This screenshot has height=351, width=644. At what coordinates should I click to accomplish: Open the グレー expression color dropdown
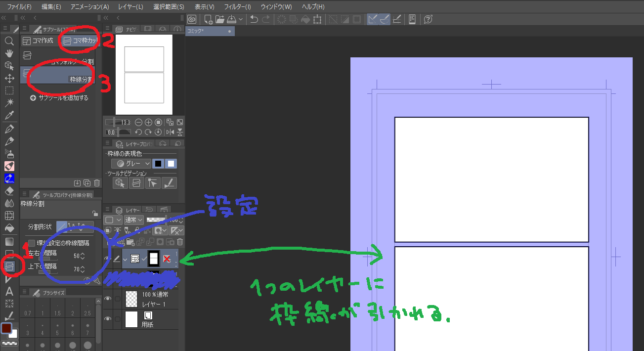coord(131,164)
